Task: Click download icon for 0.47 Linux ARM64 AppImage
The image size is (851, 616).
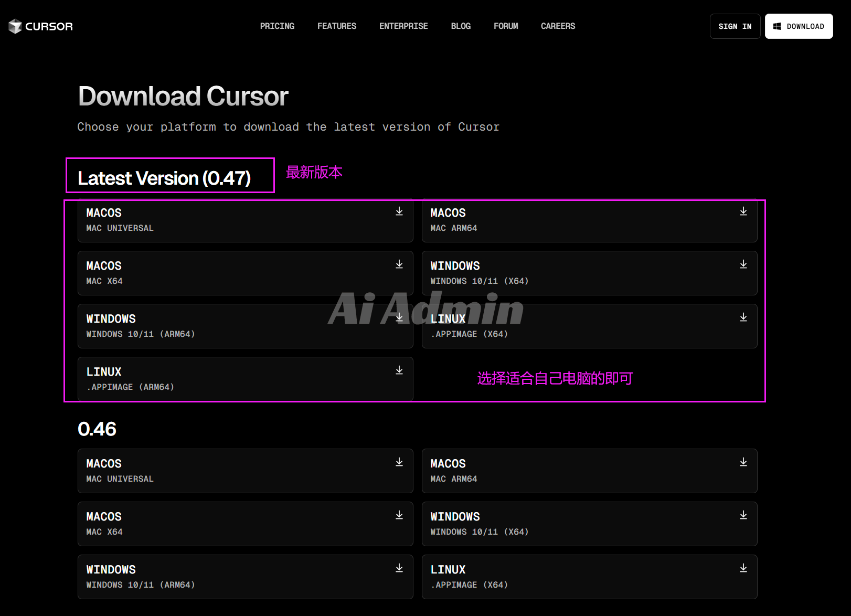Action: point(399,370)
